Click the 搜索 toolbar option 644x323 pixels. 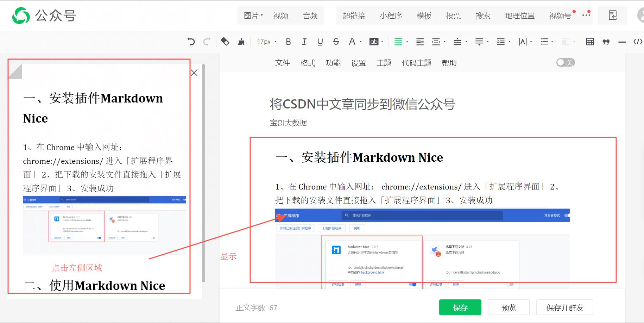click(483, 15)
